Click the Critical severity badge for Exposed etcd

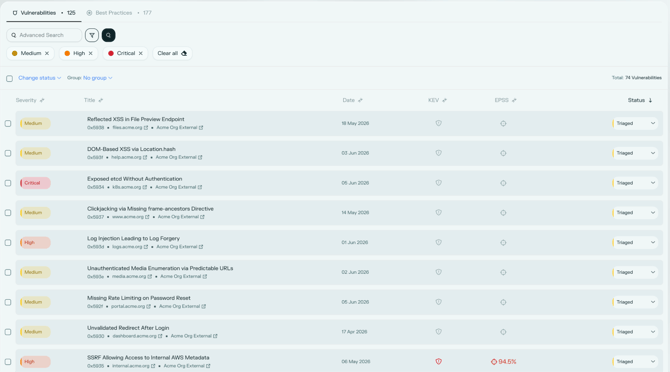click(x=35, y=183)
